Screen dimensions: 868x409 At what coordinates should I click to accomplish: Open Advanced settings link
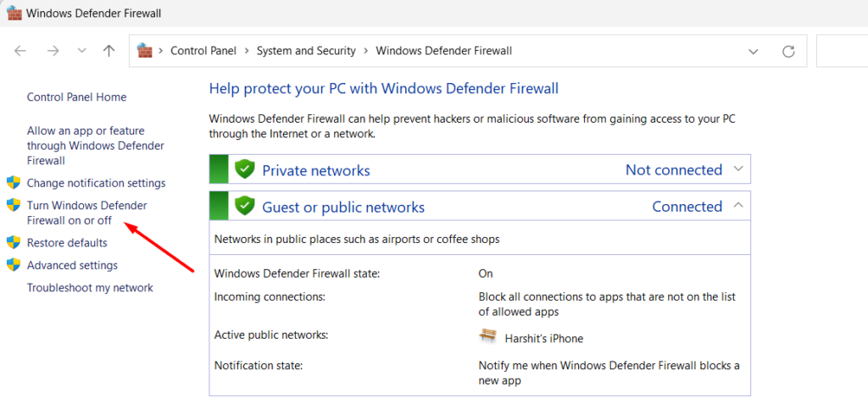click(72, 265)
